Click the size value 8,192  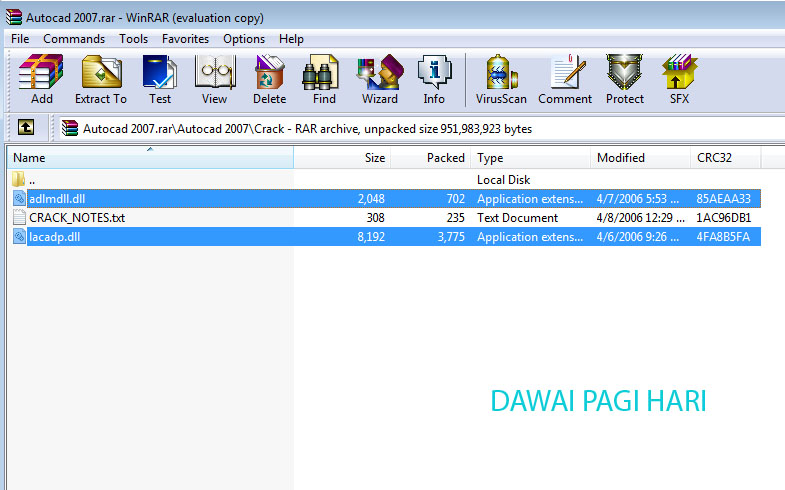pyautogui.click(x=371, y=237)
